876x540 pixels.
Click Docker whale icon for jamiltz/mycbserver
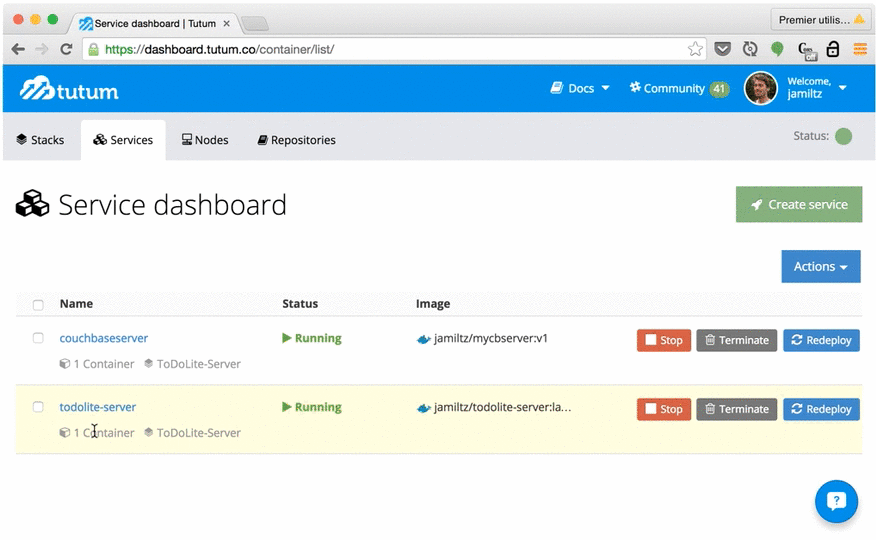coord(423,339)
